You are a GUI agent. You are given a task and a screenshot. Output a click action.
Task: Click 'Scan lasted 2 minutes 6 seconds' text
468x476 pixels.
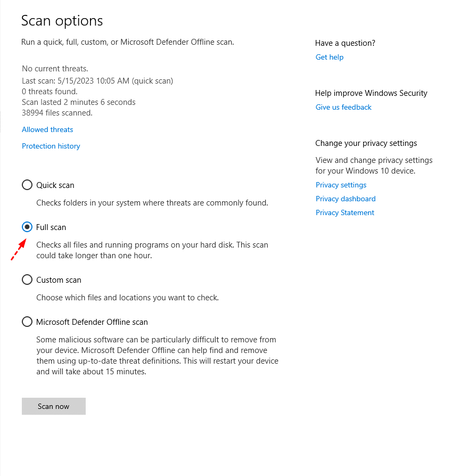pos(79,102)
